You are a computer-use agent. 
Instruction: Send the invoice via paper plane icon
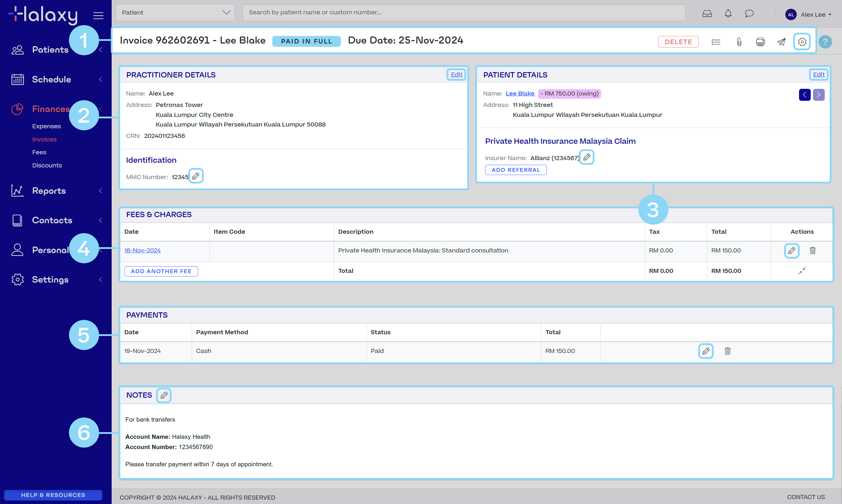click(781, 42)
